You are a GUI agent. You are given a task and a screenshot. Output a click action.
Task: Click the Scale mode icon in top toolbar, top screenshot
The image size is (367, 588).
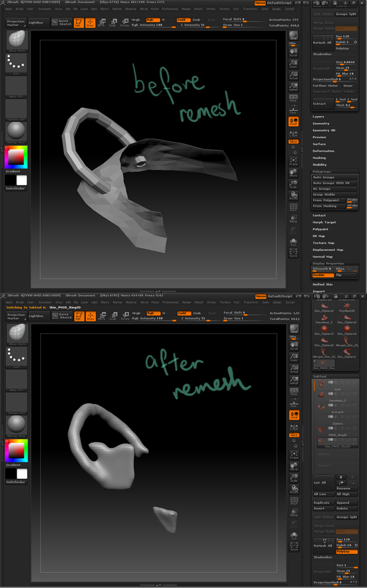pos(113,23)
